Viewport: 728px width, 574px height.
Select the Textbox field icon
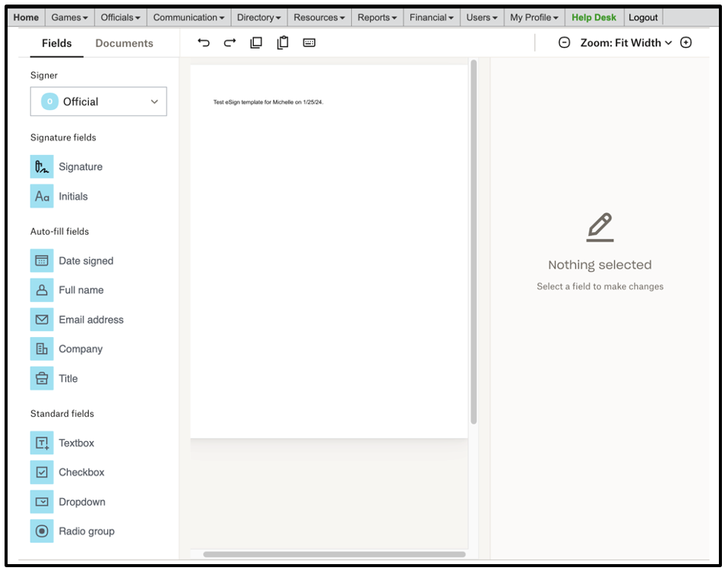point(42,443)
